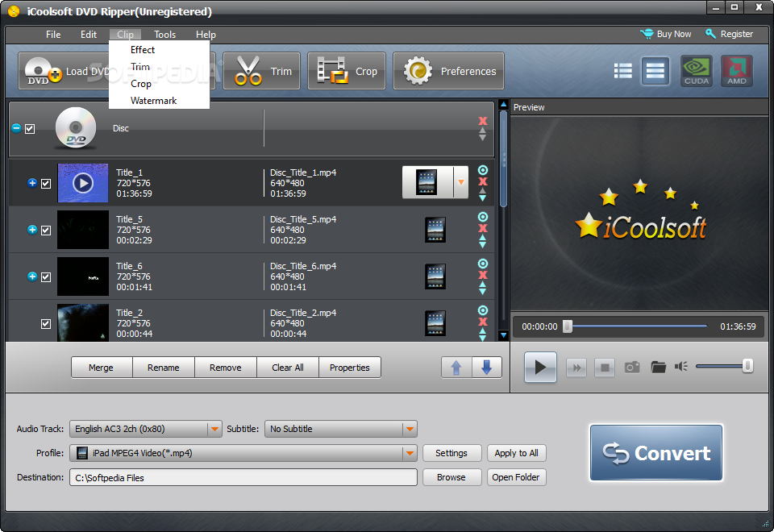Click the Merge button
This screenshot has width=774, height=532.
(x=102, y=368)
